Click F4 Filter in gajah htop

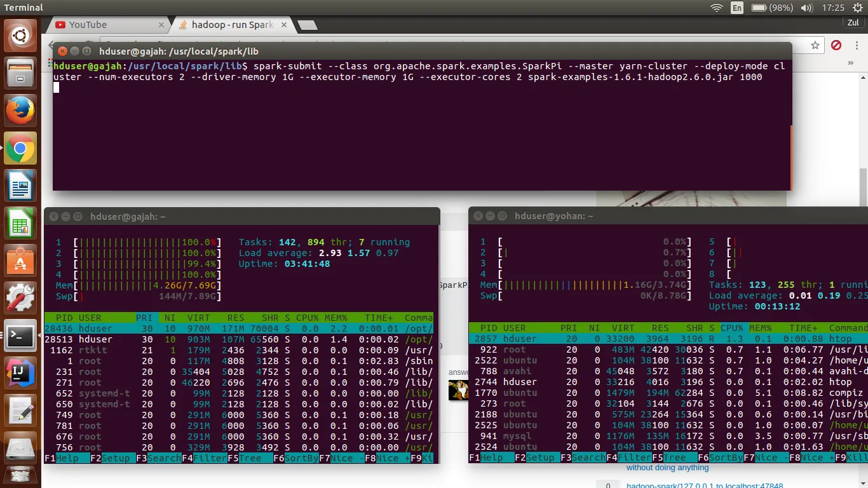(x=204, y=458)
